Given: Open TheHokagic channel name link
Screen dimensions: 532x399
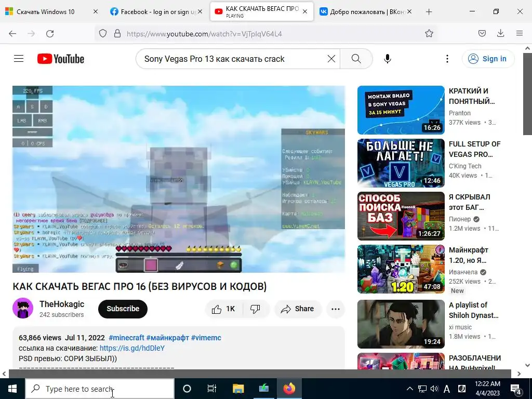Looking at the screenshot, I should point(62,304).
